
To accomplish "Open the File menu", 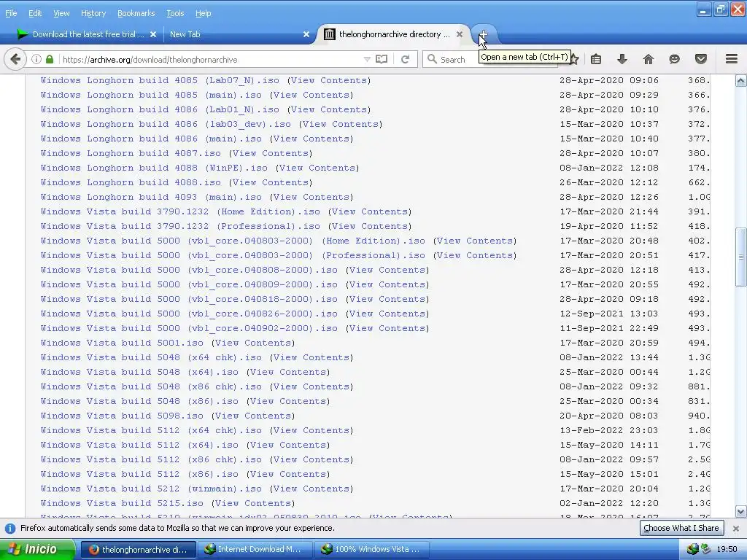I will 11,13.
